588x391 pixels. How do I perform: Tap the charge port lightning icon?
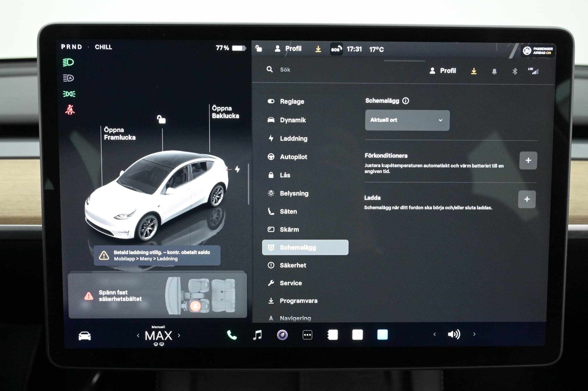(237, 169)
